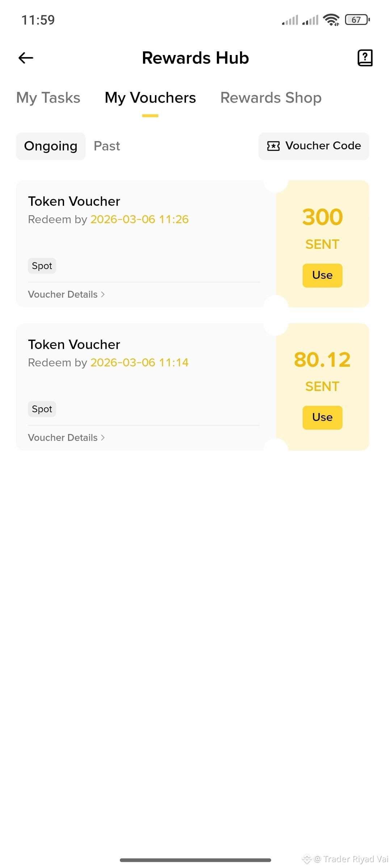
Task: Tap the first cellular signal bars icon
Action: (x=290, y=20)
